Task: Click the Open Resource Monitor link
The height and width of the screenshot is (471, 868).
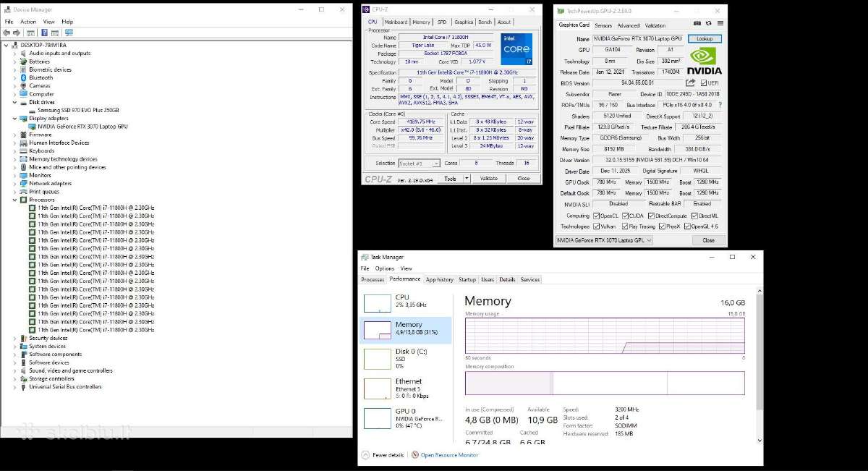Action: point(449,455)
